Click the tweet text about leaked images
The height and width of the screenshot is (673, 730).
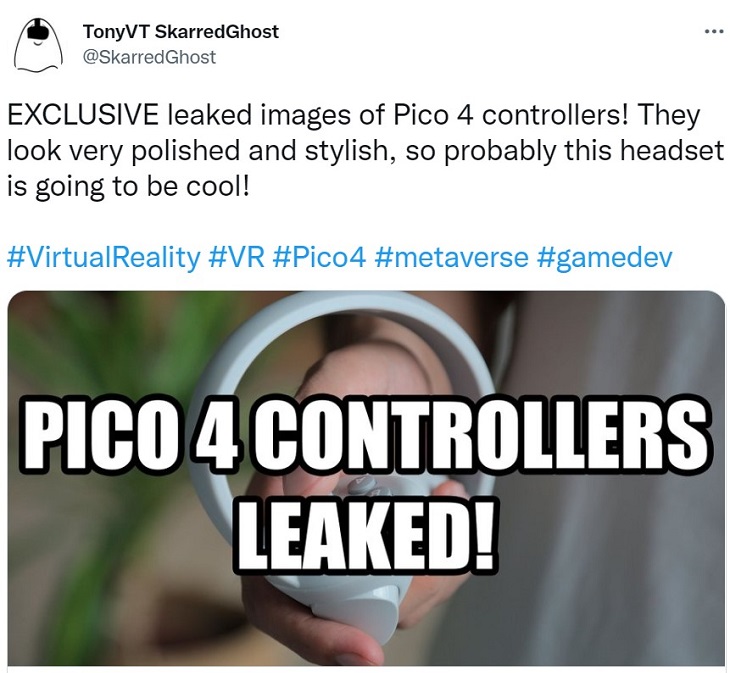click(365, 151)
